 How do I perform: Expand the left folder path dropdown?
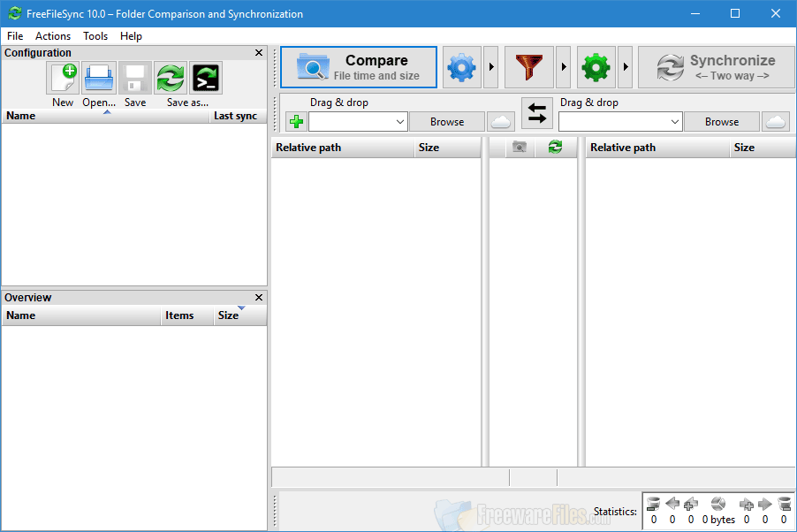[x=398, y=121]
